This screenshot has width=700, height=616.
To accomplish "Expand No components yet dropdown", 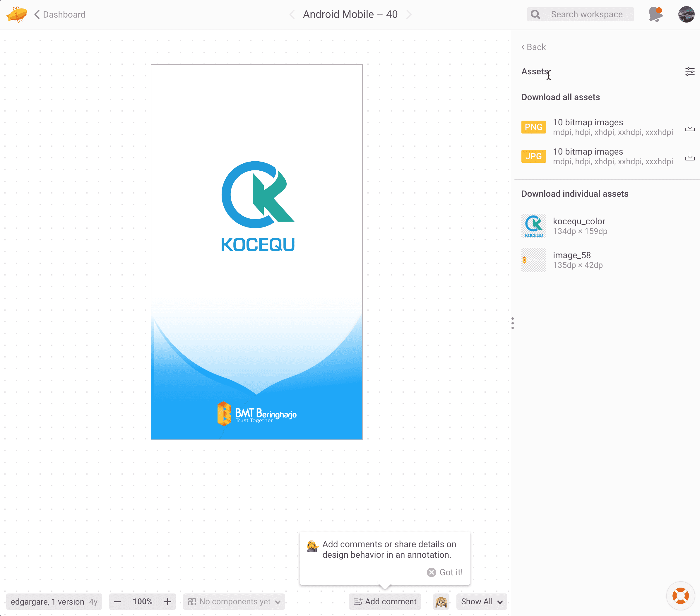I will point(234,602).
